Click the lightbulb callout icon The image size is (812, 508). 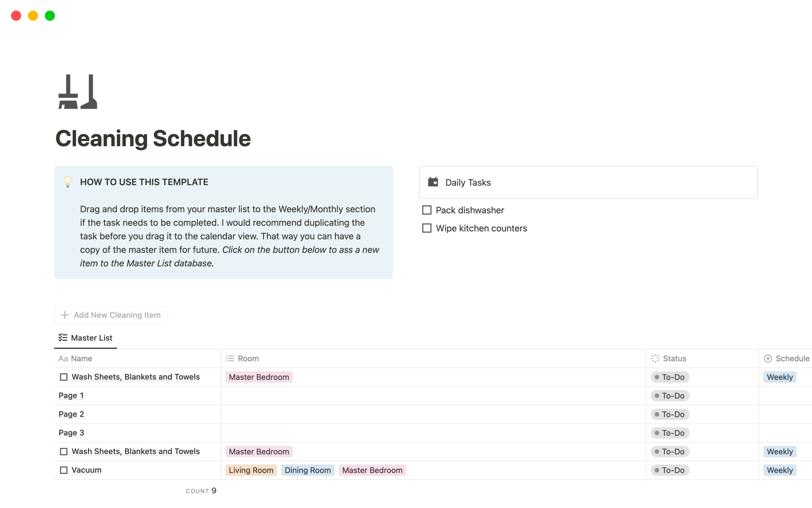[x=68, y=182]
